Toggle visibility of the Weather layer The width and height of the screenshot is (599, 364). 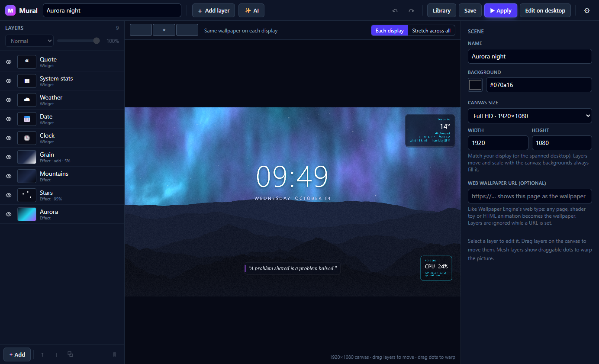[8, 100]
